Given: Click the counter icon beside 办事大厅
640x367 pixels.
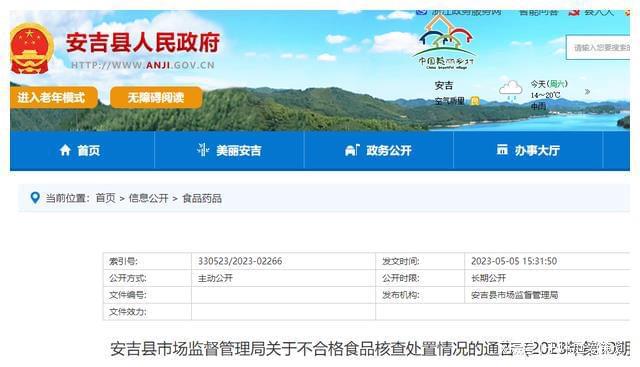Looking at the screenshot, I should click(502, 150).
